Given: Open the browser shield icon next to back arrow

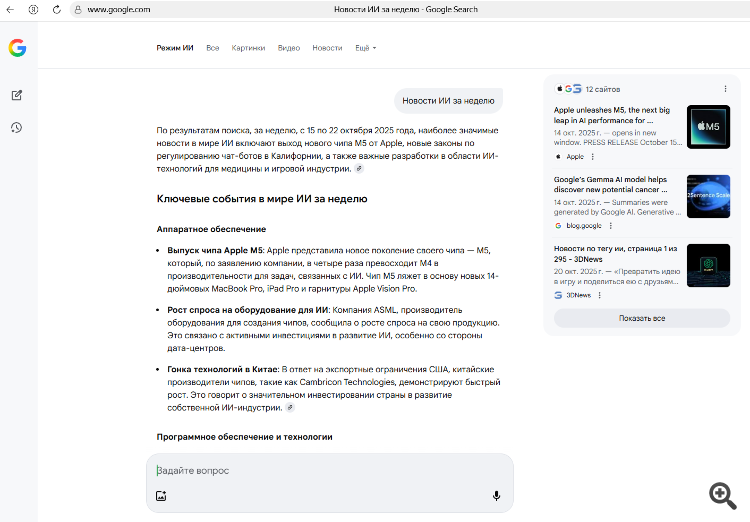Looking at the screenshot, I should pos(33,10).
